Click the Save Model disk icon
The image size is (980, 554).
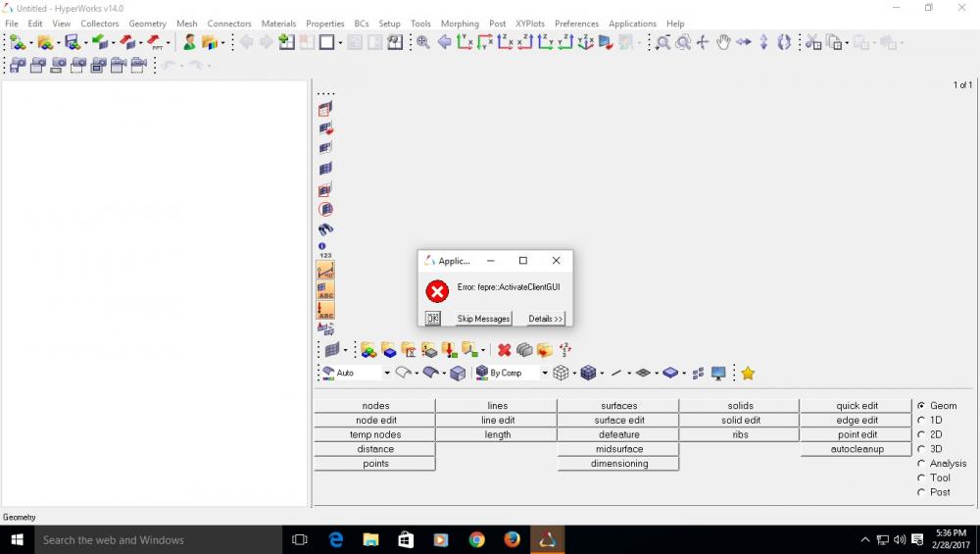pyautogui.click(x=72, y=42)
